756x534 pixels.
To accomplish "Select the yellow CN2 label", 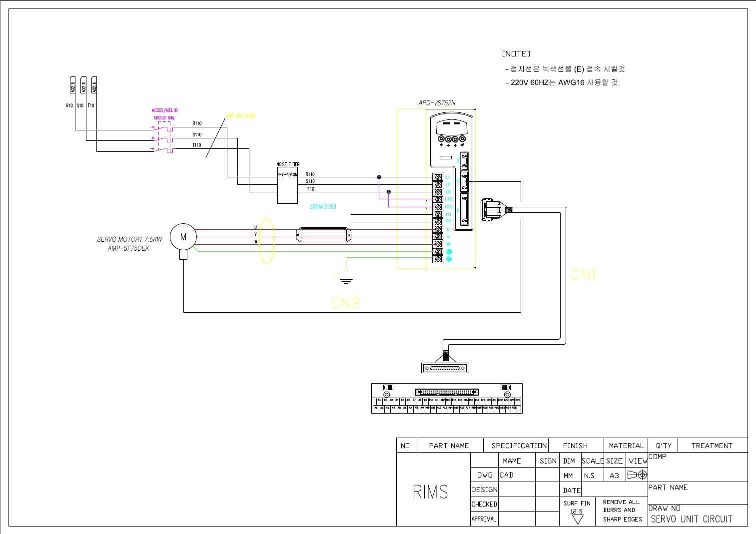I will [x=345, y=302].
